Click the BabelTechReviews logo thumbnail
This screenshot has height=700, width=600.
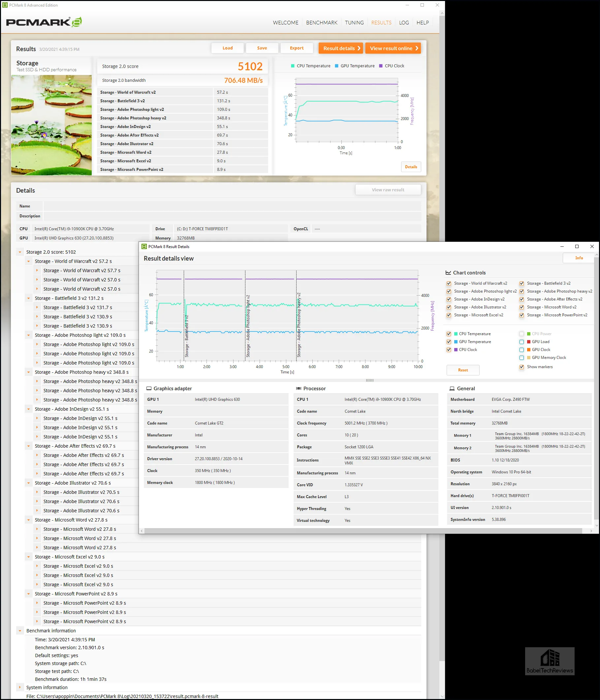click(x=550, y=661)
